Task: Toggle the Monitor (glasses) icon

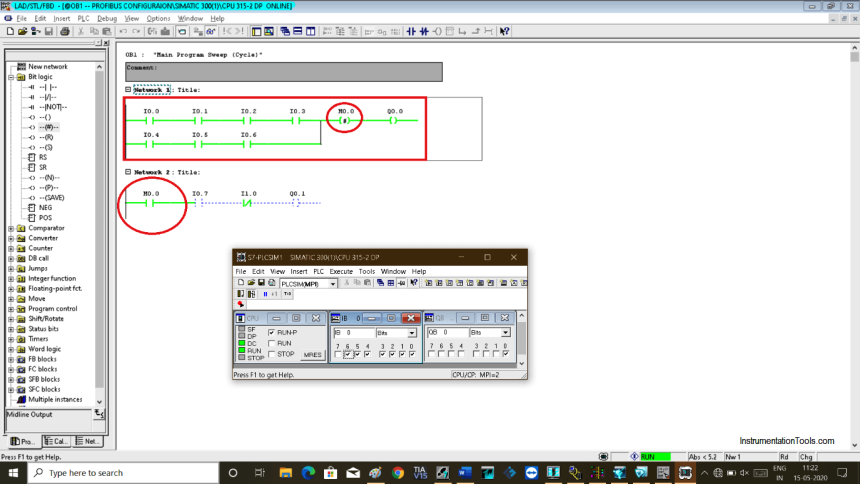Action: click(211, 31)
